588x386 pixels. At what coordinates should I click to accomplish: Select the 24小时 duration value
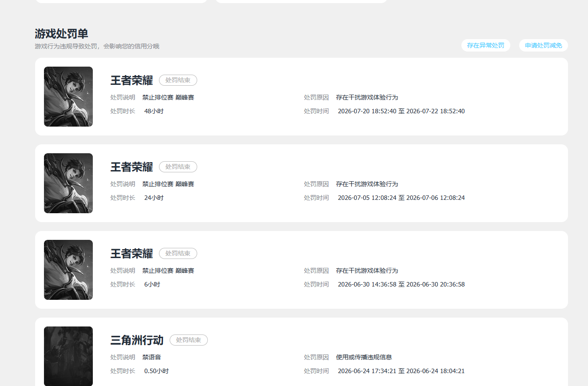pos(154,198)
